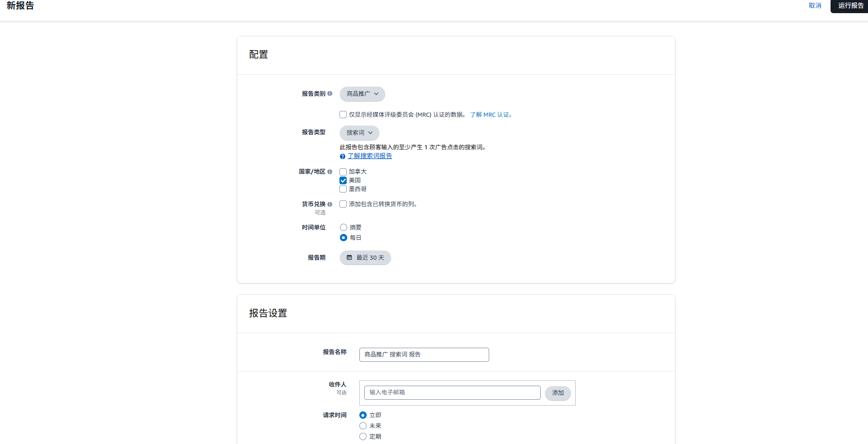Screen dimensions: 868x444
Task: Click the calendar icon in 报告期
Action: click(x=349, y=258)
